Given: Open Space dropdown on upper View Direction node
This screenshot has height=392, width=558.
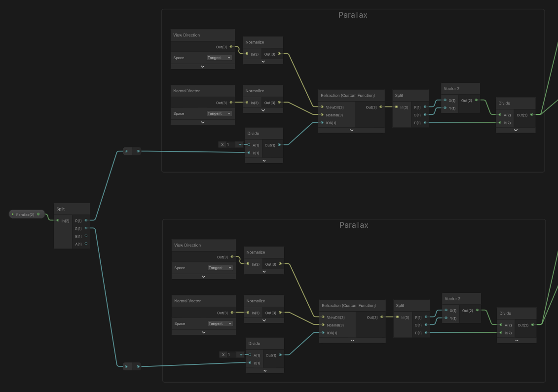Looking at the screenshot, I should (219, 58).
